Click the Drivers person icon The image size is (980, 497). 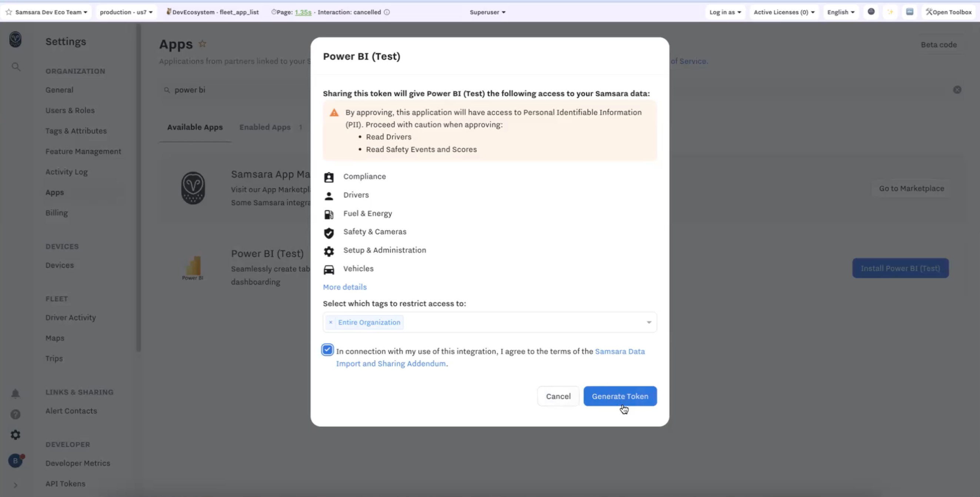point(329,196)
